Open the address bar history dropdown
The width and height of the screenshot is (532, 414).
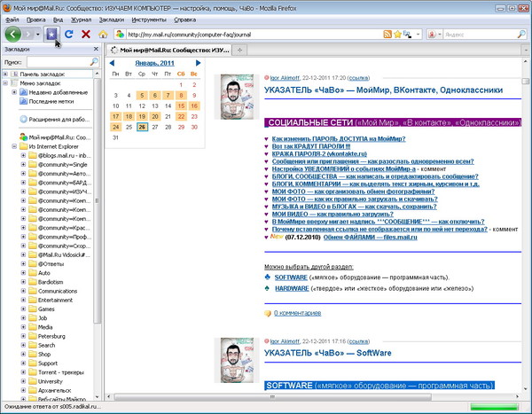418,35
